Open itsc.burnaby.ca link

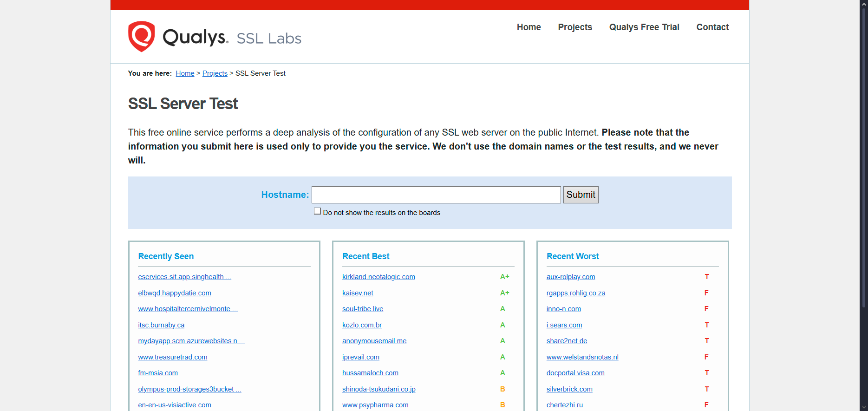pos(161,325)
